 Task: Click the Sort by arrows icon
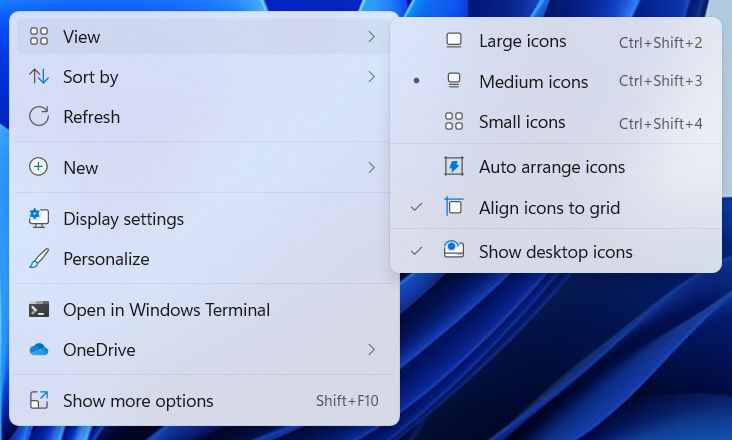click(x=39, y=77)
